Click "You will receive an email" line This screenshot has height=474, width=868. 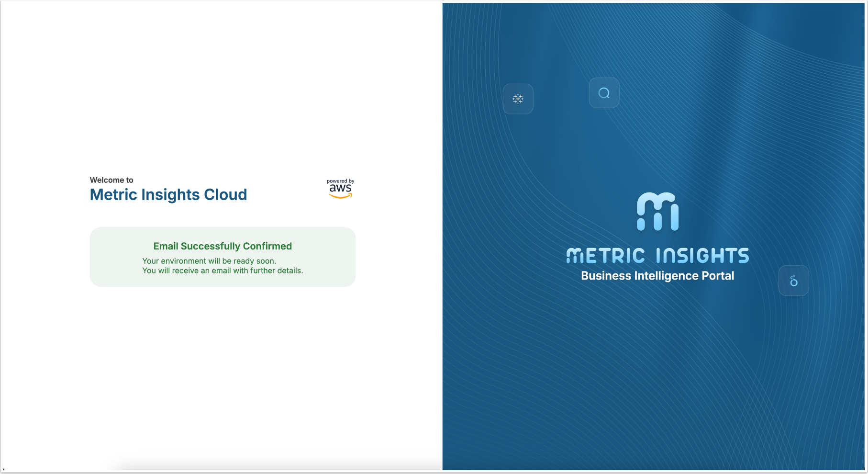pos(223,271)
